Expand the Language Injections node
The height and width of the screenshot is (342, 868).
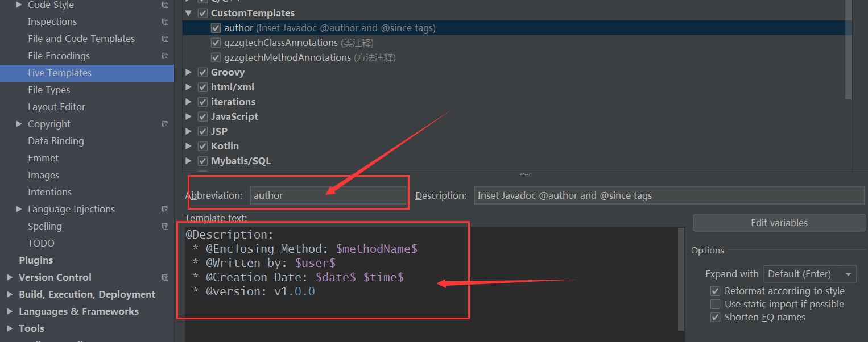pos(19,209)
